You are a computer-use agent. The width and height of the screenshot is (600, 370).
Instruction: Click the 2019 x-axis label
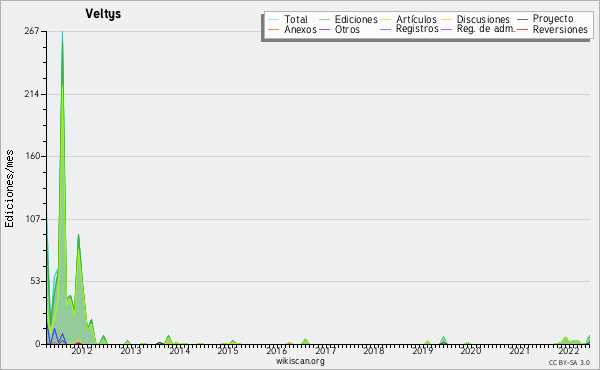coord(422,351)
